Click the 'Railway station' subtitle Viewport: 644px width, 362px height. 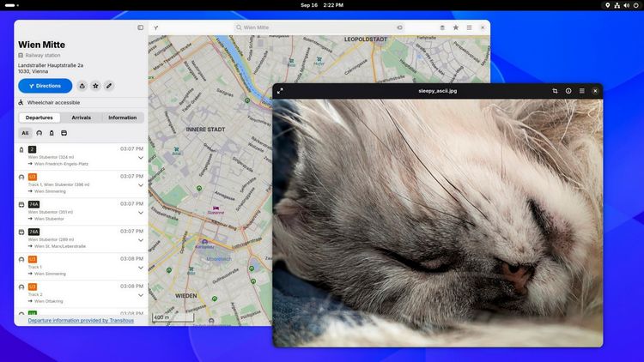(43, 55)
